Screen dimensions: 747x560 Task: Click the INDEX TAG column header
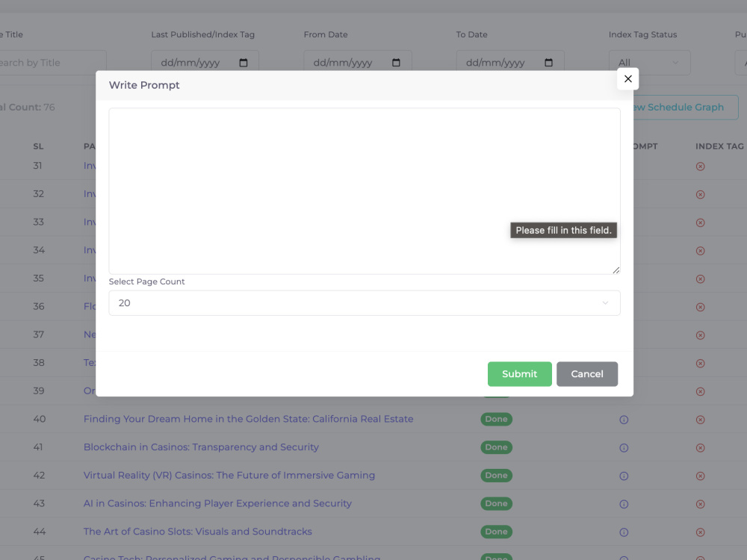pyautogui.click(x=719, y=146)
